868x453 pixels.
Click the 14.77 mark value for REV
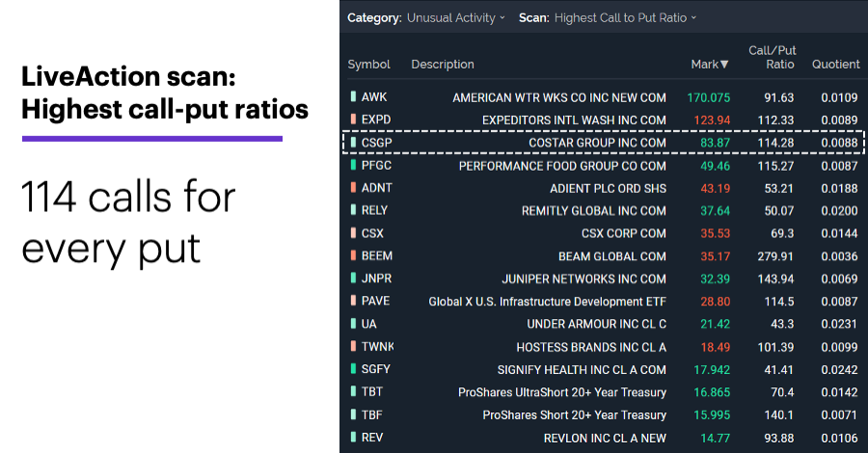716,439
